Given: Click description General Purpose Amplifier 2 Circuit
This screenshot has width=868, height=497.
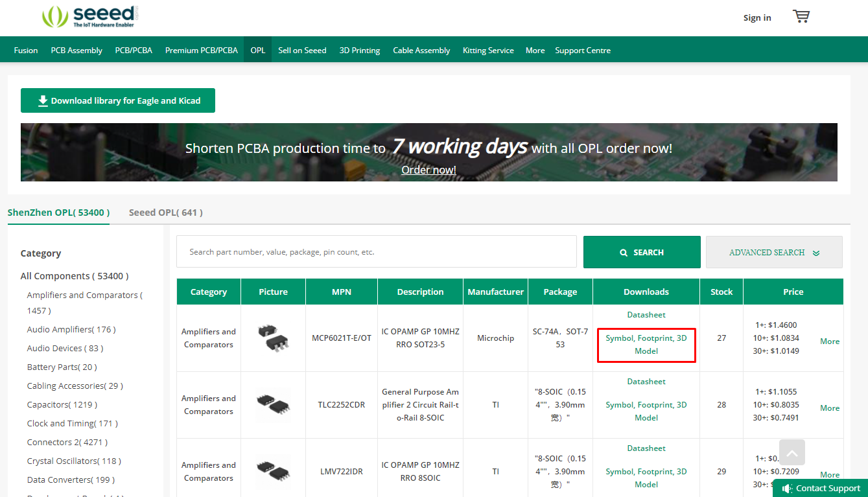Looking at the screenshot, I should point(420,405).
